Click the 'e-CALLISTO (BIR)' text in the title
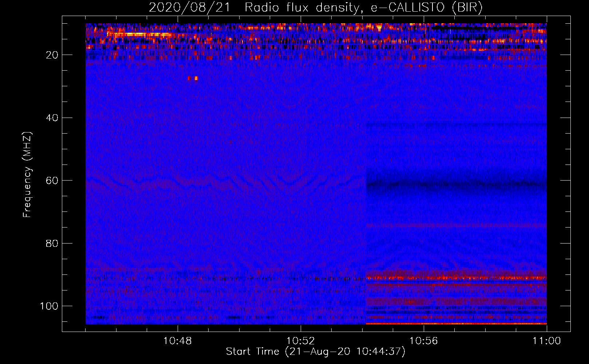The height and width of the screenshot is (364, 589). (x=427, y=8)
